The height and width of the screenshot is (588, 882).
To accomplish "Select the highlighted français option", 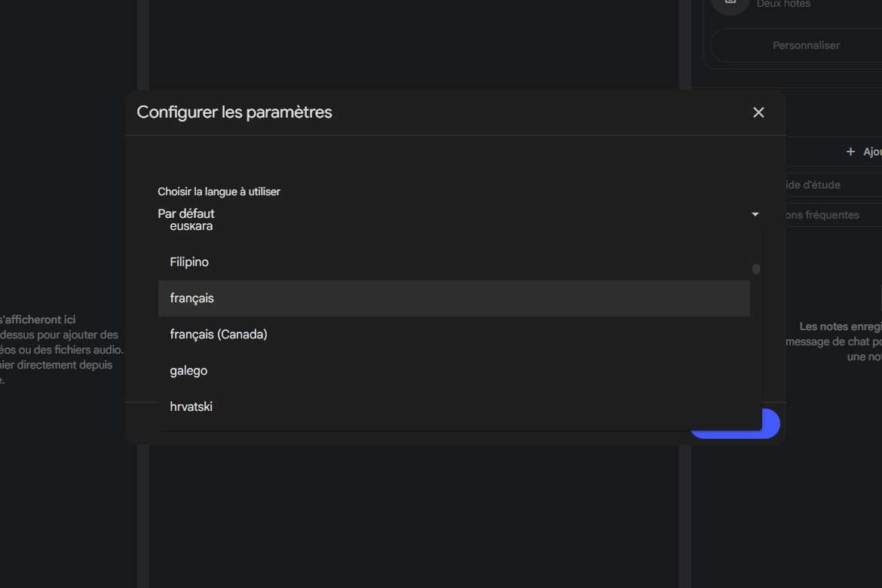I will pos(192,299).
